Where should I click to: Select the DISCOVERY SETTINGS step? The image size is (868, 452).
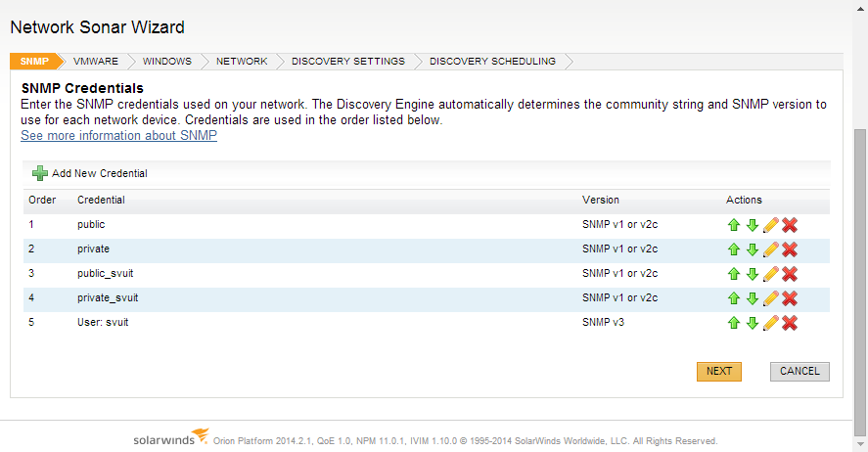click(x=348, y=61)
